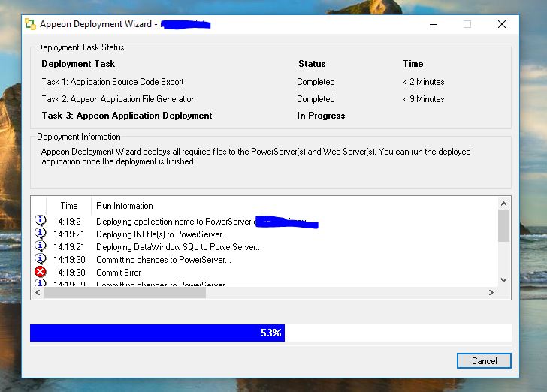
Task: Select the Commit Error log row text
Action: pos(119,273)
